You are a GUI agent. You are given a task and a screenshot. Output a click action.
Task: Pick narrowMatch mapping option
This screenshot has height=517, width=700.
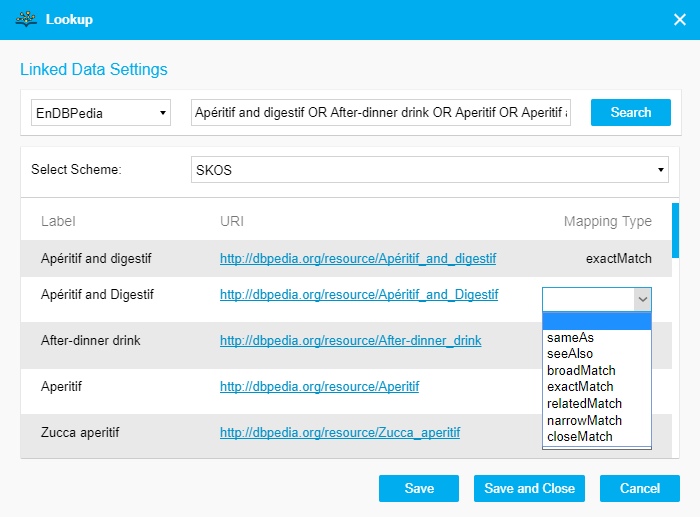(x=583, y=420)
